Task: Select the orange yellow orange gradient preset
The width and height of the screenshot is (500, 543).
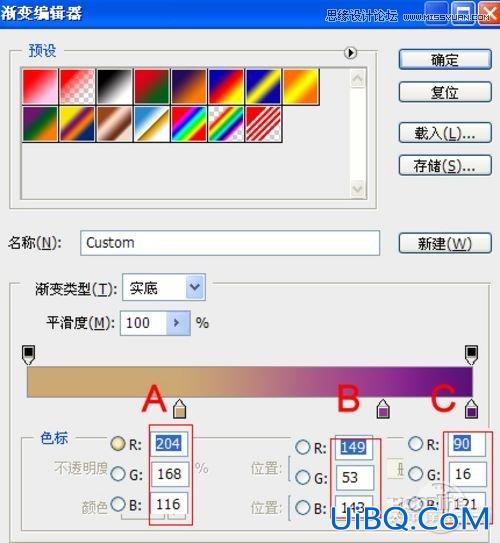Action: pyautogui.click(x=301, y=87)
